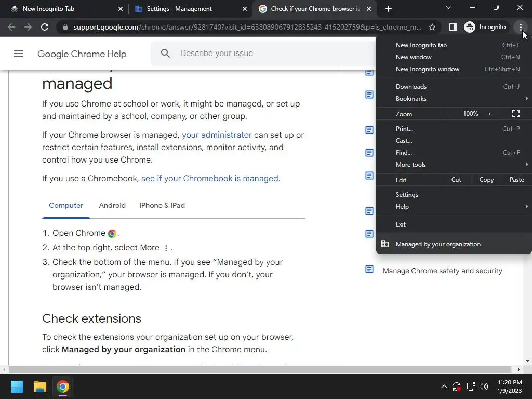Expand the Bookmarks submenu

pos(454,98)
